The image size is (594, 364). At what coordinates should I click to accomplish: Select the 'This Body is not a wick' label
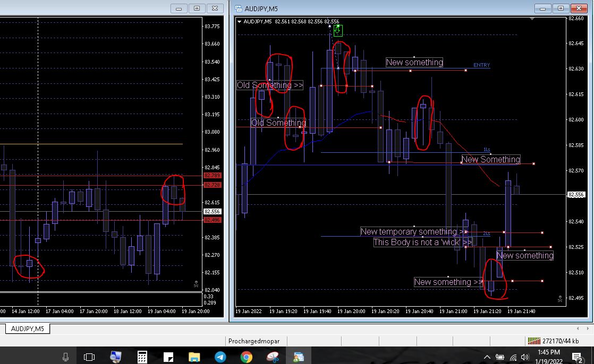(422, 242)
